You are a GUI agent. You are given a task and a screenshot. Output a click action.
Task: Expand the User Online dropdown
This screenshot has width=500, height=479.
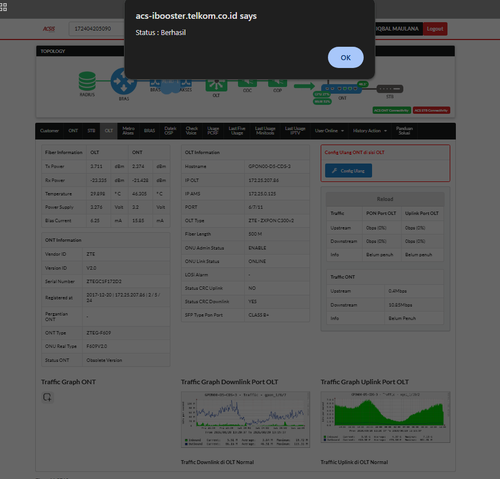tap(329, 131)
